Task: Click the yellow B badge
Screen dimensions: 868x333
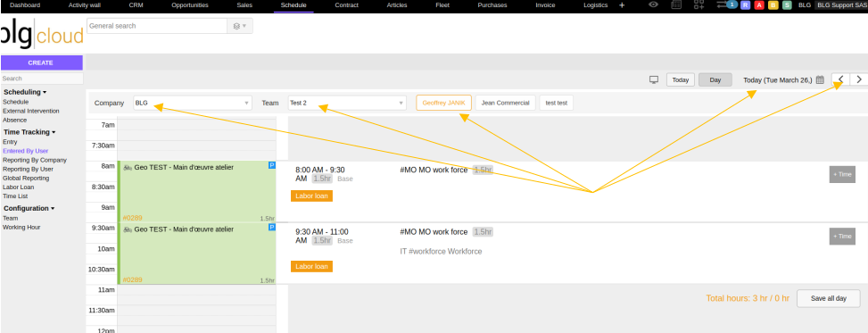Action: [x=773, y=5]
